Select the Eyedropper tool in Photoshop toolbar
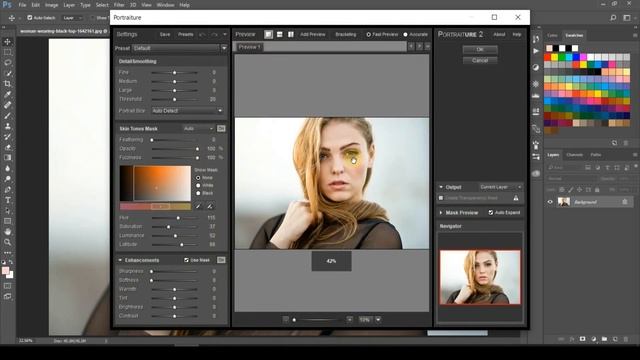This screenshot has height=360, width=640. (7, 94)
